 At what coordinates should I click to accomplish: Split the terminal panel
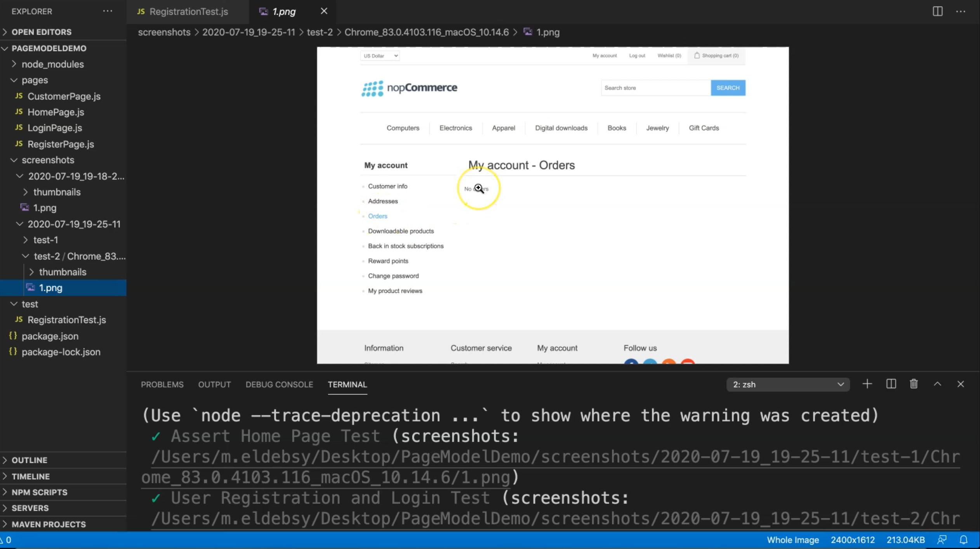click(x=891, y=384)
